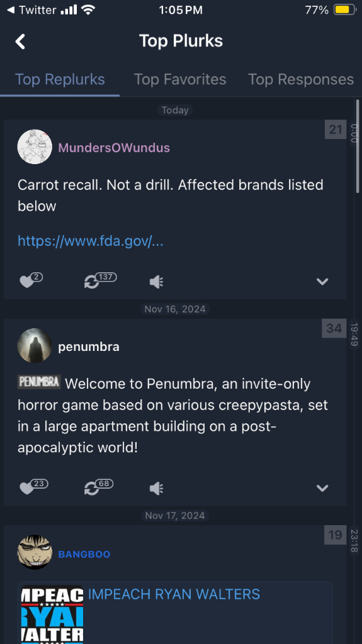362x644 pixels.
Task: Mute the Penumbra plurk with speaker icon
Action: click(x=156, y=488)
